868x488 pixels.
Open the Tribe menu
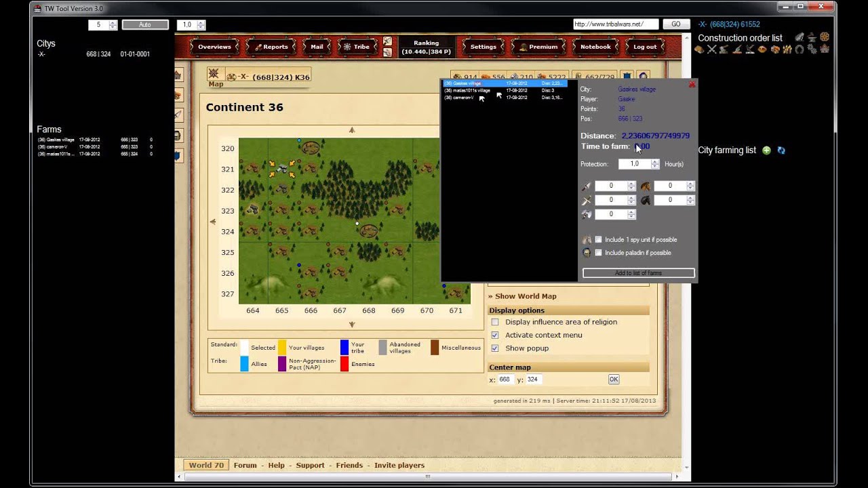click(x=357, y=47)
